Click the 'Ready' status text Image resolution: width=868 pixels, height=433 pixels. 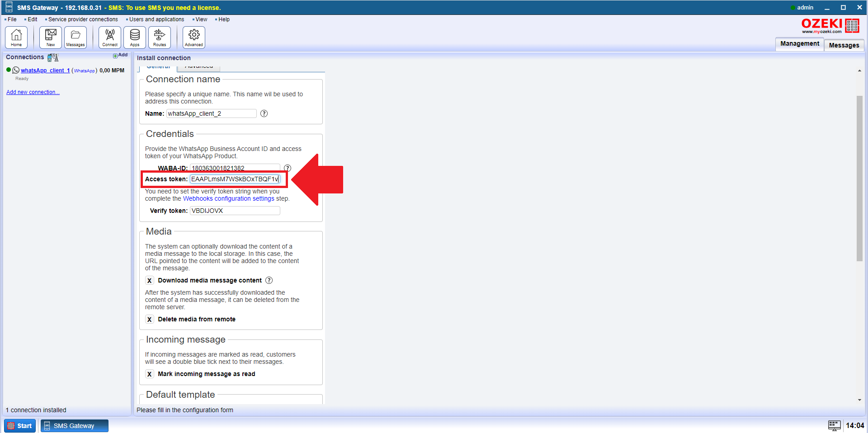(x=22, y=79)
